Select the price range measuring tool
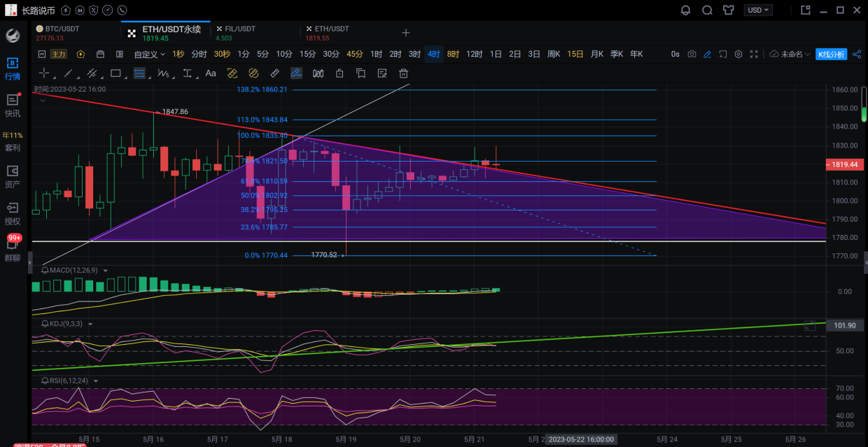The width and height of the screenshot is (868, 447). coord(188,73)
